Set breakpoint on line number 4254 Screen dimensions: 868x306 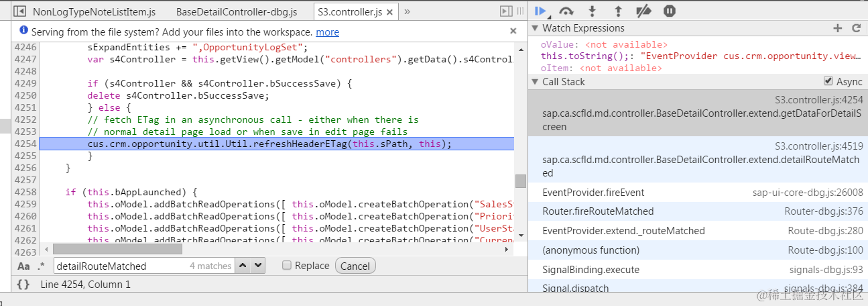click(x=25, y=144)
